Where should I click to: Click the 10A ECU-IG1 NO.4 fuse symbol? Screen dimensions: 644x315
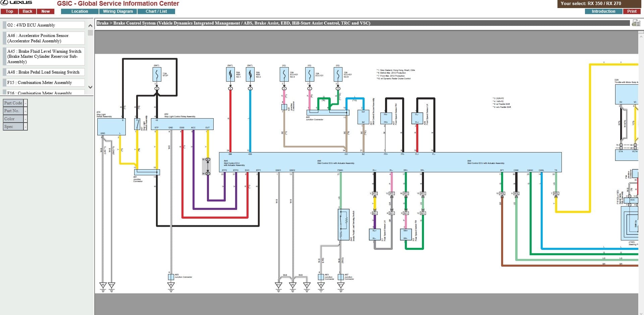(x=284, y=75)
